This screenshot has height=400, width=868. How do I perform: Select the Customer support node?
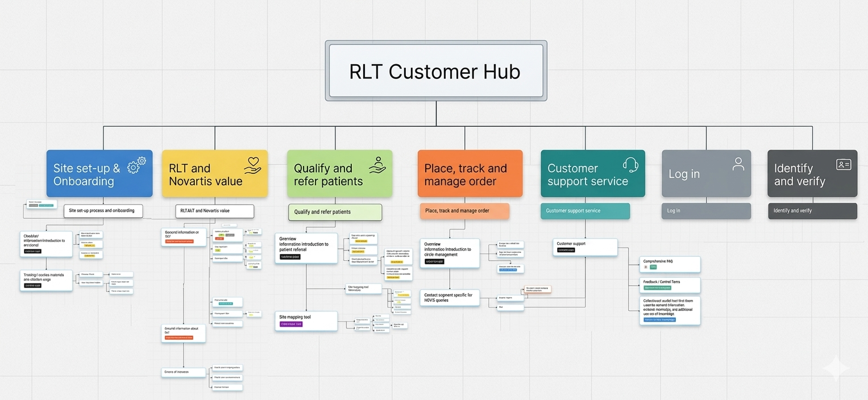pos(585,247)
